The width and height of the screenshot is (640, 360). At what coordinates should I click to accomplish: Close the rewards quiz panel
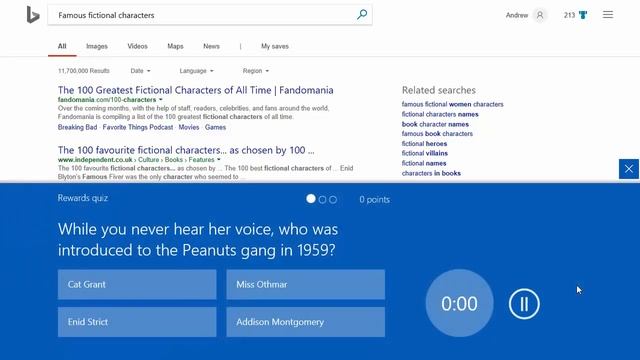(x=629, y=169)
